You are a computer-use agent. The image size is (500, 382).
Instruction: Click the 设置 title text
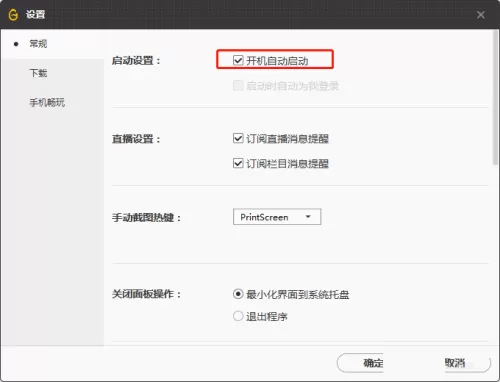coord(35,15)
